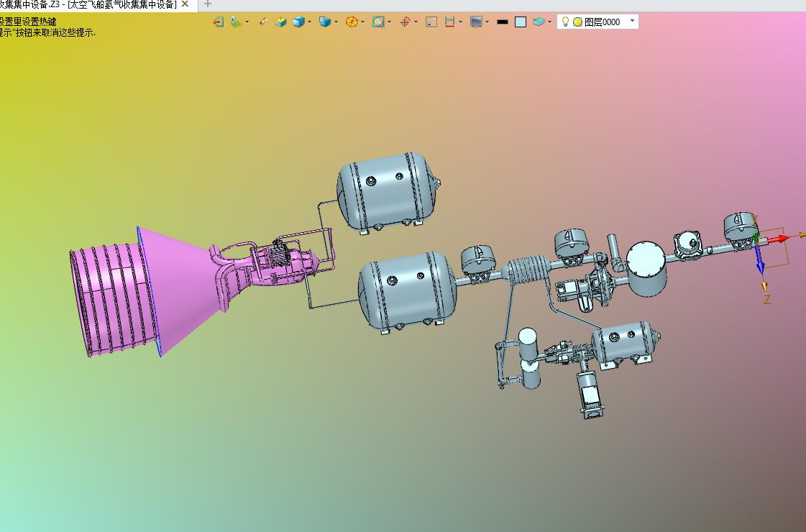Open the section view dropdown arrow
The height and width of the screenshot is (532, 806).
pos(461,22)
